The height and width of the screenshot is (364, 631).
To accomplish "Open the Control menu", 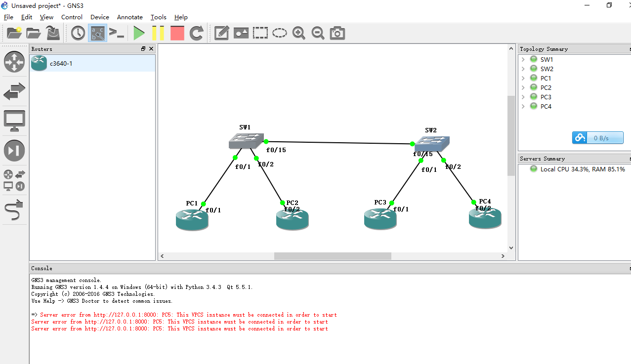I will 72,17.
